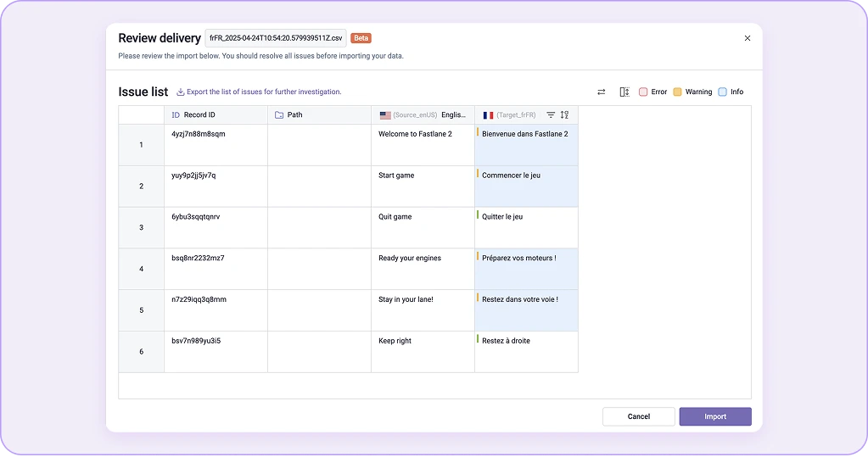
Task: Click the Cancel button
Action: pos(639,416)
